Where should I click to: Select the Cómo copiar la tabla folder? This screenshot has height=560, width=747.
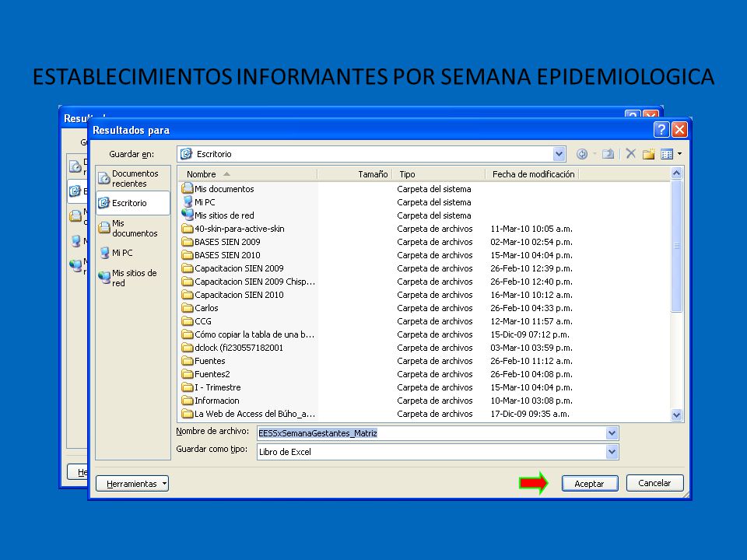(x=248, y=334)
